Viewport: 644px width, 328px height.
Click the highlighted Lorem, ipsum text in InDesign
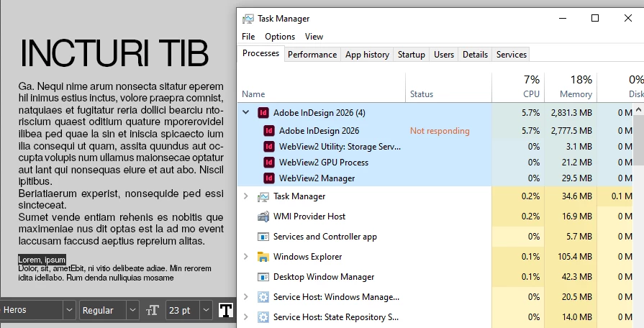[42, 260]
